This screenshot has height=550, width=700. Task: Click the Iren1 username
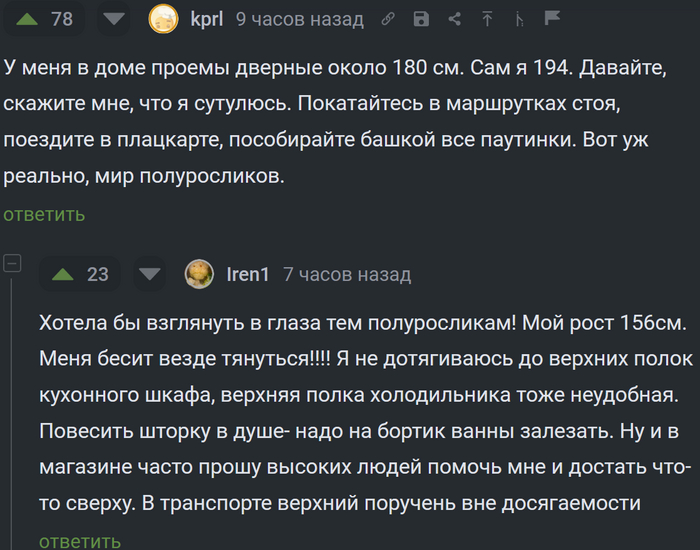(x=248, y=274)
